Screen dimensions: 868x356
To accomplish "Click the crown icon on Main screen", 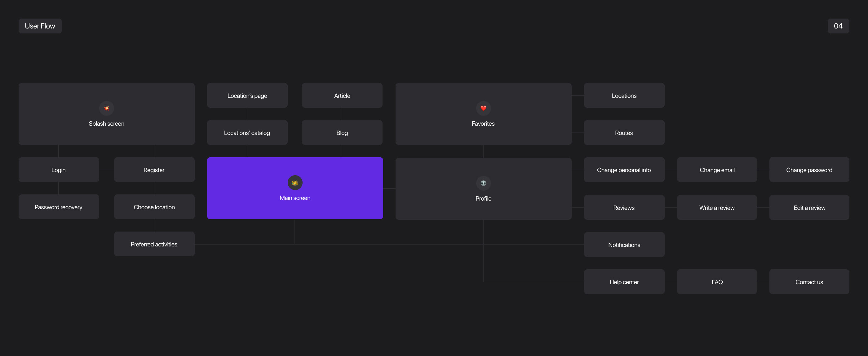I will tap(295, 183).
